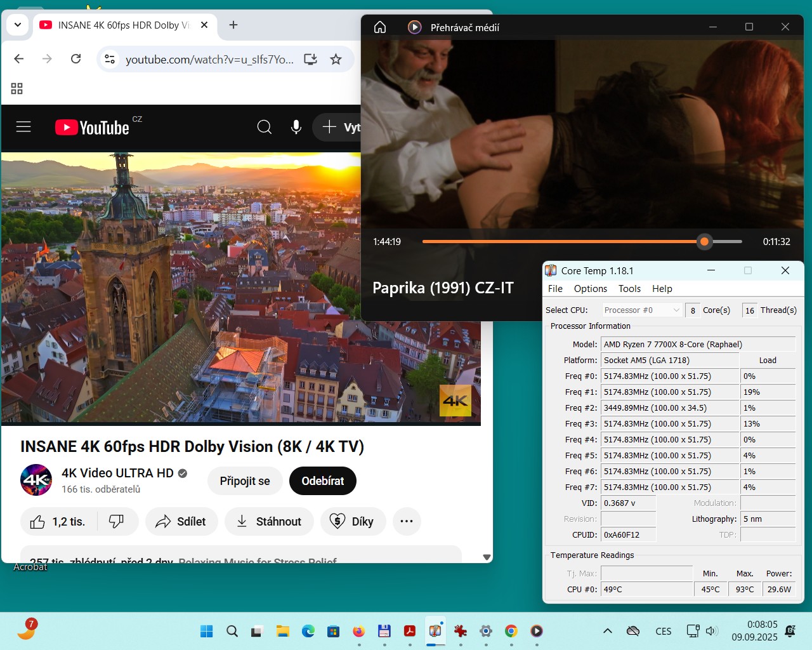Open Task View from the taskbar
Viewport: 812px width, 650px height.
click(x=258, y=631)
